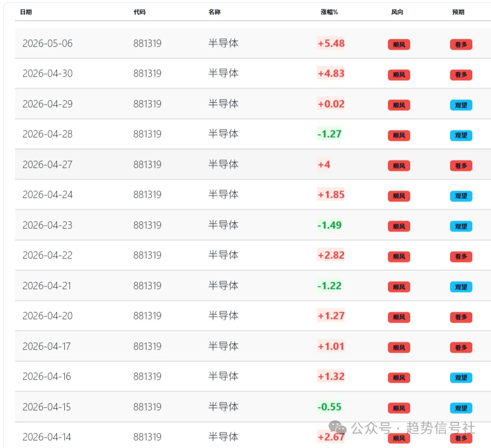Click 观望 tag in 2026-04-21 row
This screenshot has width=491, height=448.
point(461,287)
